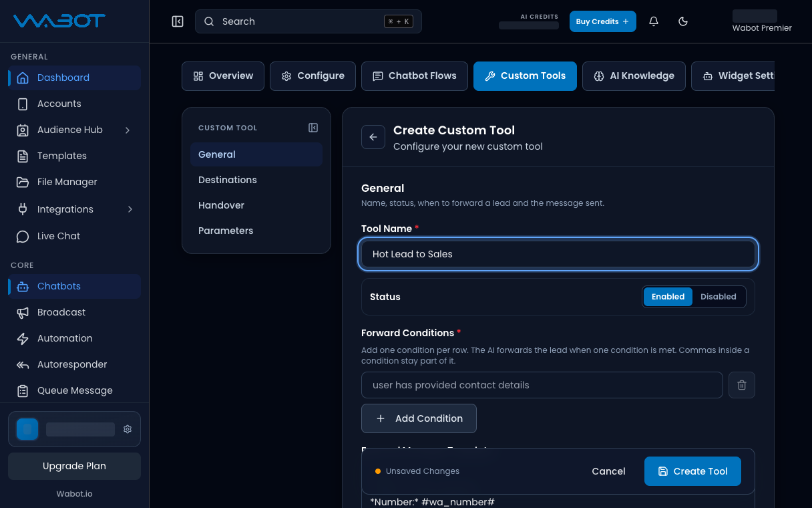Viewport: 812px width, 508px height.
Task: Click Buy Credits button
Action: point(603,21)
